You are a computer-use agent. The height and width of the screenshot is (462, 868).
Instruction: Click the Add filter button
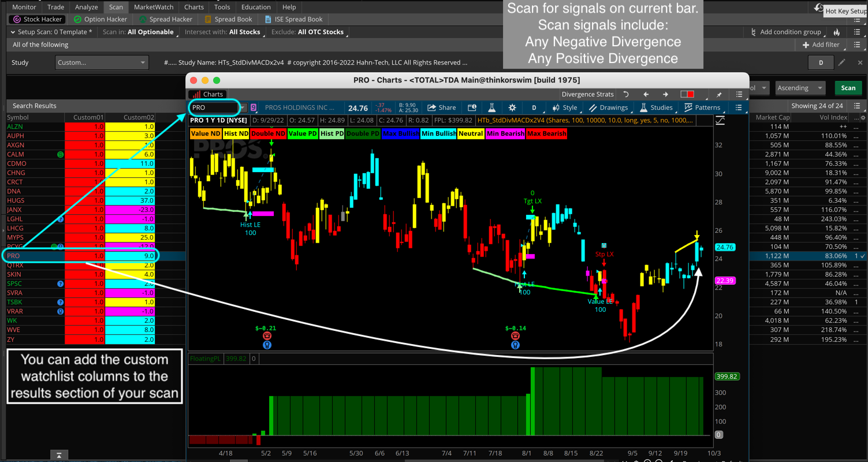click(821, 44)
